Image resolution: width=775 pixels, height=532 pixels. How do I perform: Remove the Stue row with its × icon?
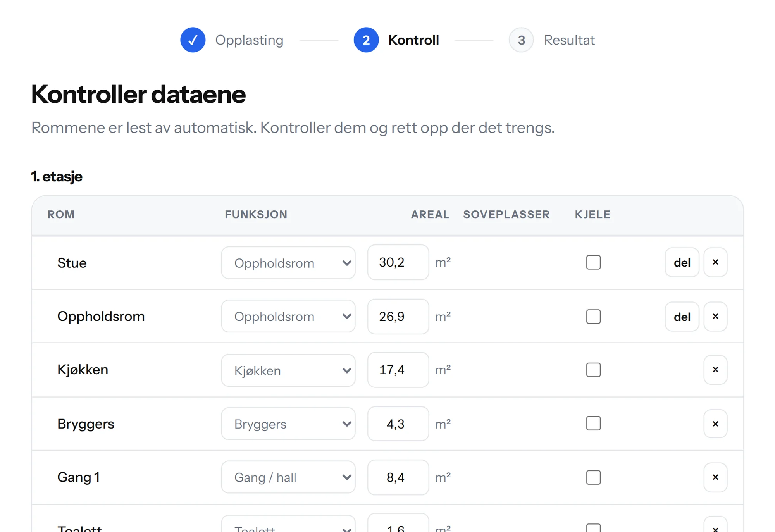[x=715, y=262]
